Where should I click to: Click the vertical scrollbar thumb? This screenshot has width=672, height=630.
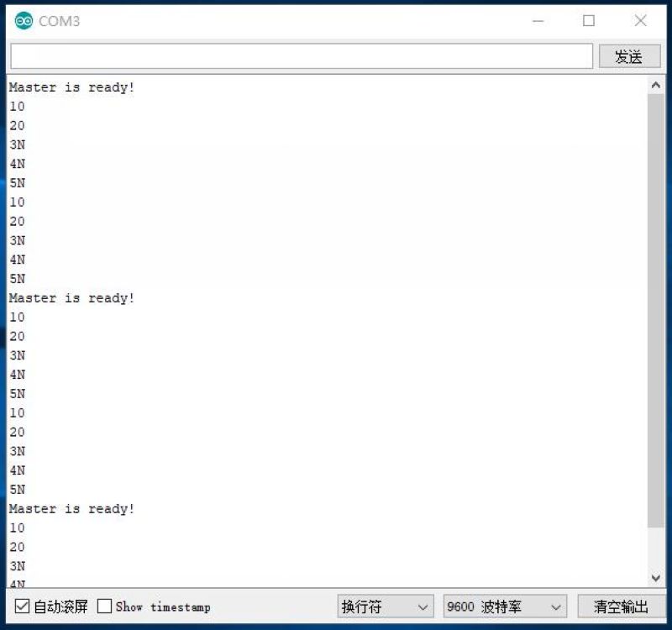pos(655,311)
